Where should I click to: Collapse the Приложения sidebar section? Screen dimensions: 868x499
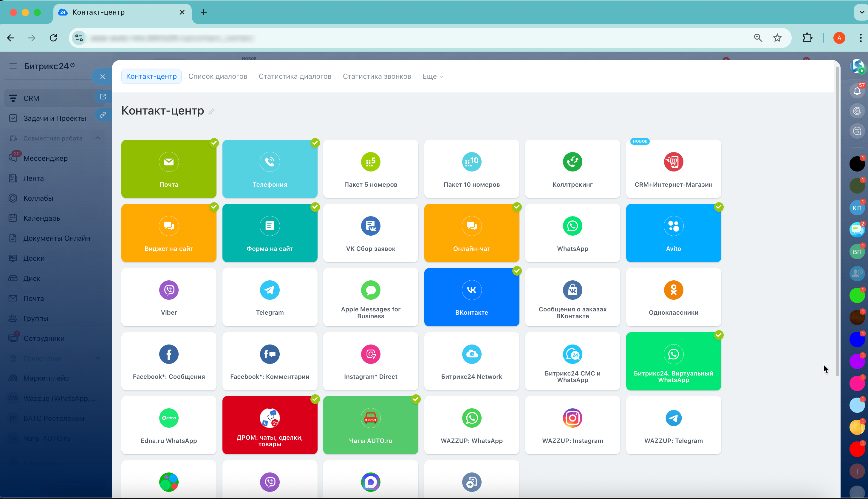click(98, 358)
